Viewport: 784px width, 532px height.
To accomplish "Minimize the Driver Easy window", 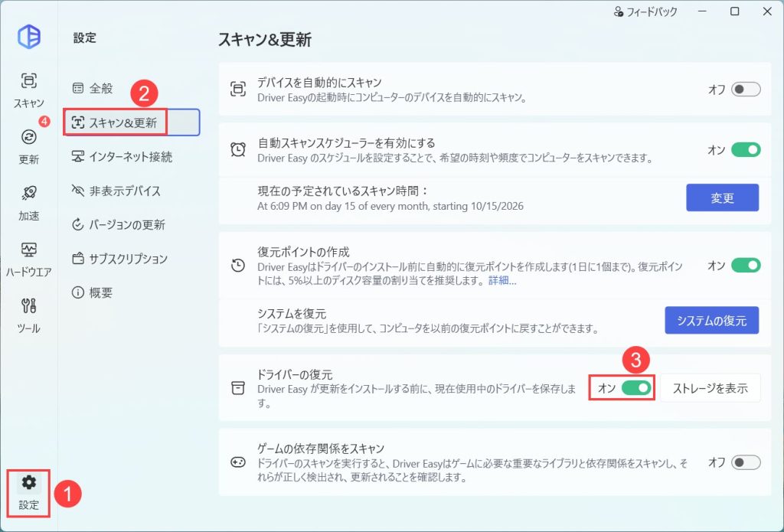I will tap(703, 11).
